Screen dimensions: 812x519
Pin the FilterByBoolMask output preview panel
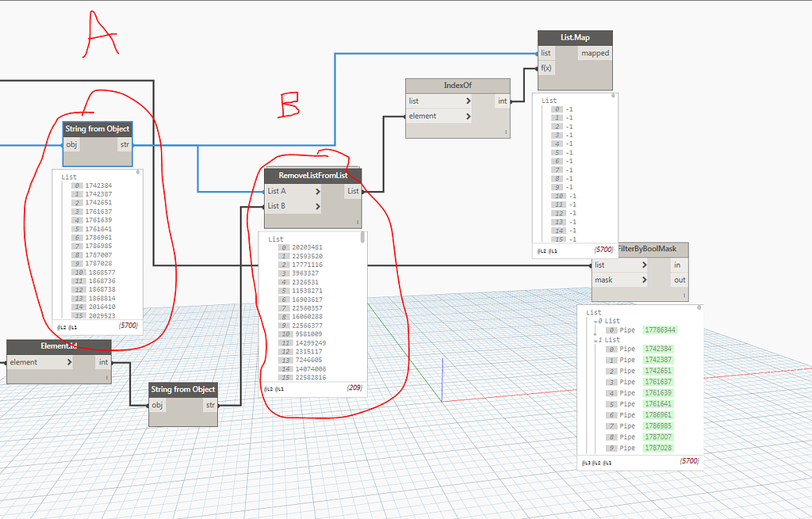(699, 307)
